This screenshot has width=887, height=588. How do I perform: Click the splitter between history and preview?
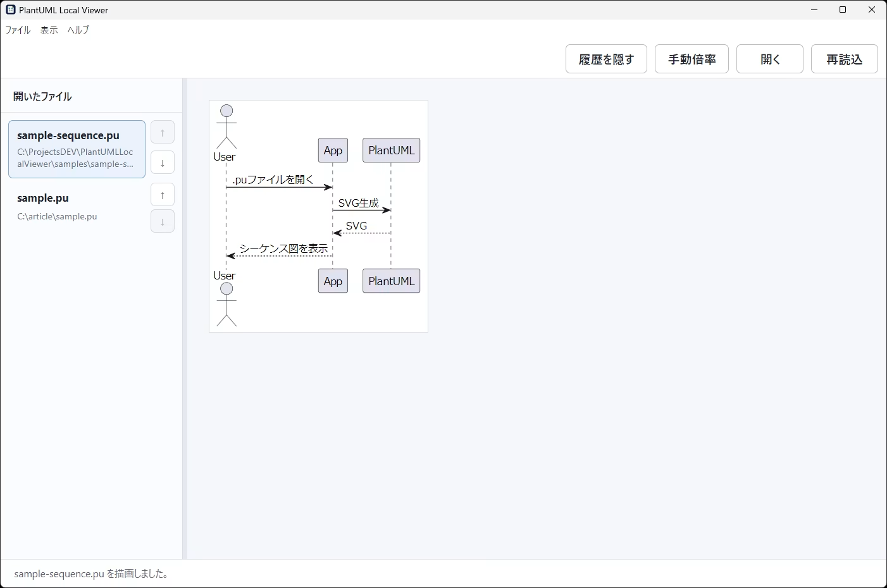click(185, 319)
